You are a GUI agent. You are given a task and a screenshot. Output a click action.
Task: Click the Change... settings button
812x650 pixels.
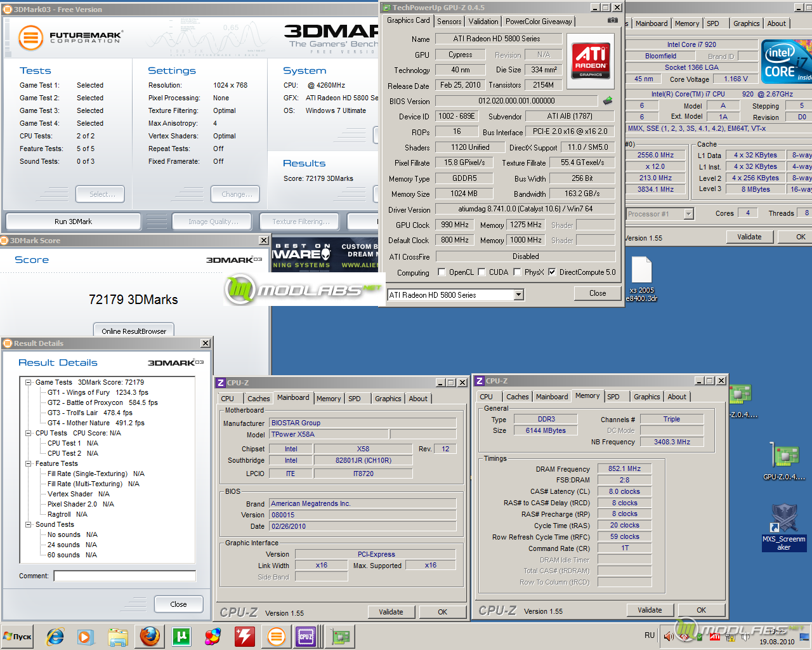tap(237, 194)
